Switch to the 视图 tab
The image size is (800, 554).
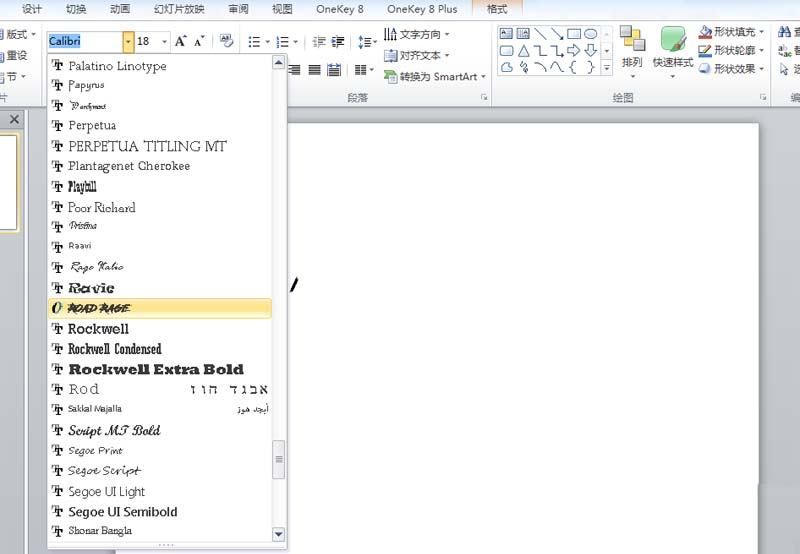pyautogui.click(x=282, y=9)
